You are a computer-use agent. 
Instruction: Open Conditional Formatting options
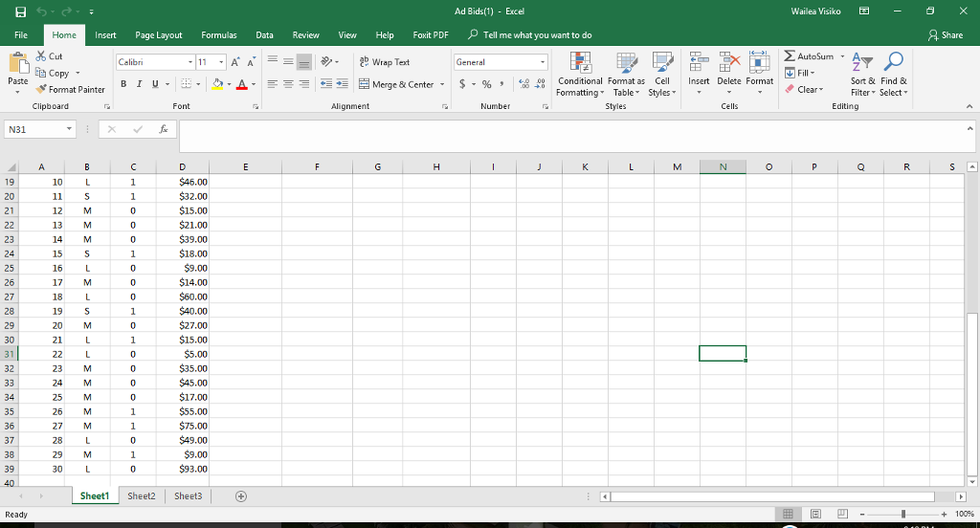pyautogui.click(x=579, y=71)
